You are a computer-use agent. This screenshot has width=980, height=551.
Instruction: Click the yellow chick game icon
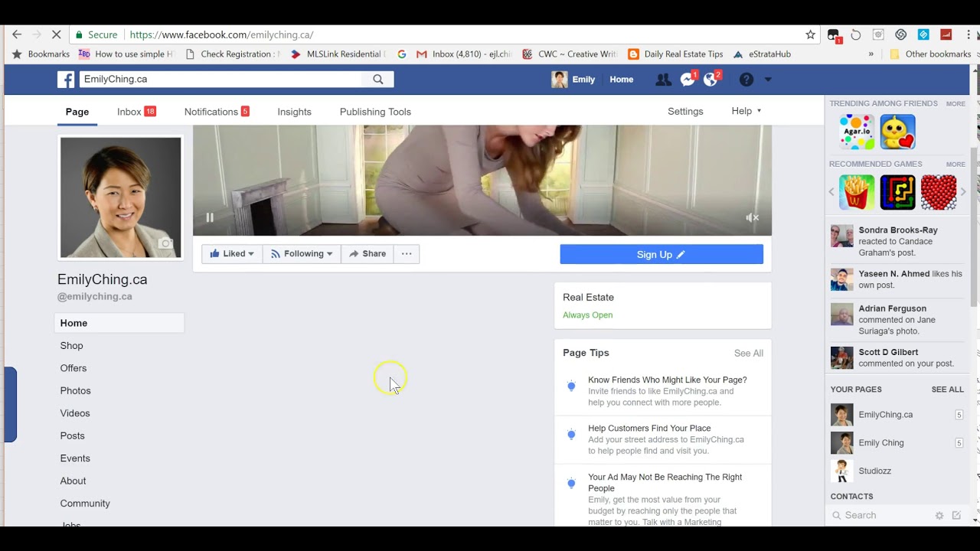click(897, 132)
